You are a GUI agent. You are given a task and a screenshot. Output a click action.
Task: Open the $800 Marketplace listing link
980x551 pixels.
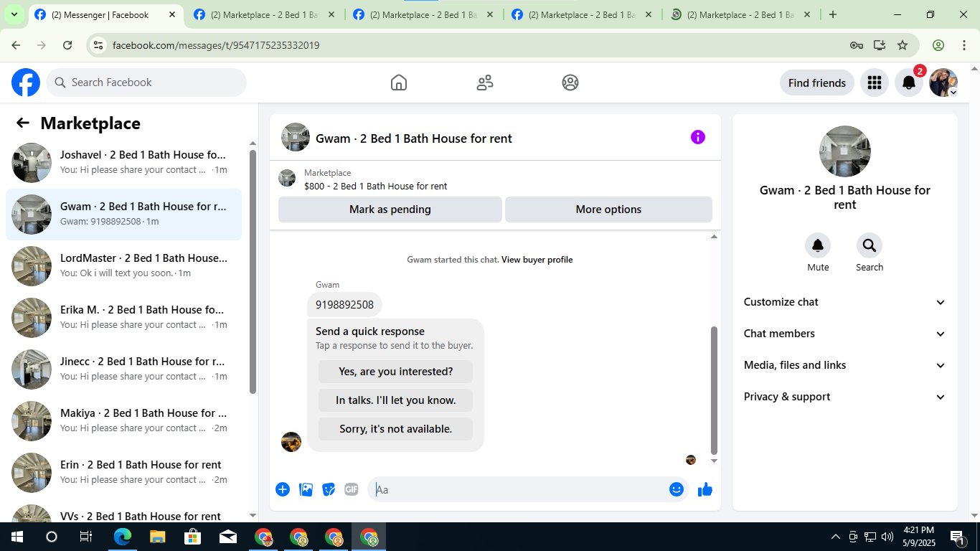point(375,186)
